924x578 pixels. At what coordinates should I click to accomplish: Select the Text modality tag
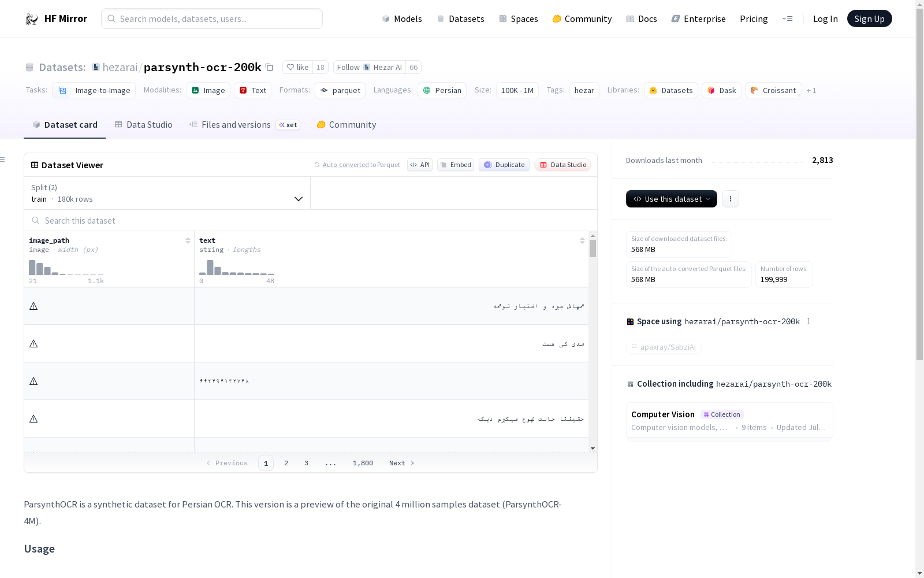(252, 90)
